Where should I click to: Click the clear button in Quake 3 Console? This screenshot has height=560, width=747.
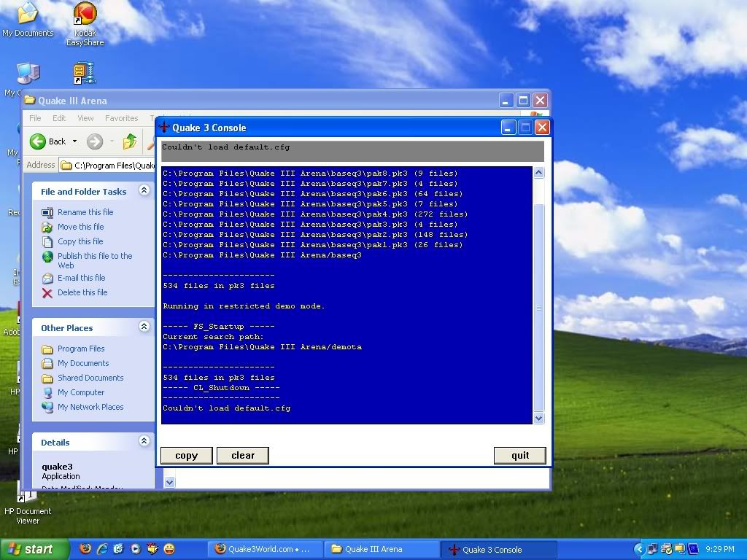(243, 455)
